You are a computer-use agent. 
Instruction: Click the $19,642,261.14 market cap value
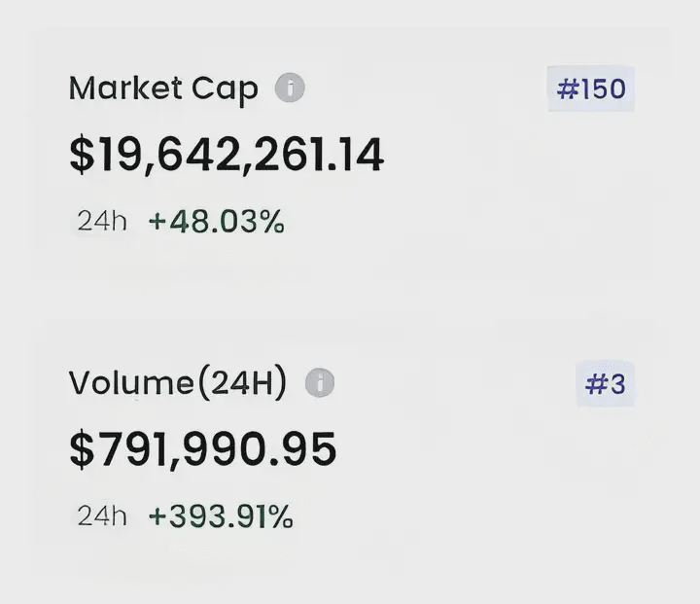[x=227, y=156]
